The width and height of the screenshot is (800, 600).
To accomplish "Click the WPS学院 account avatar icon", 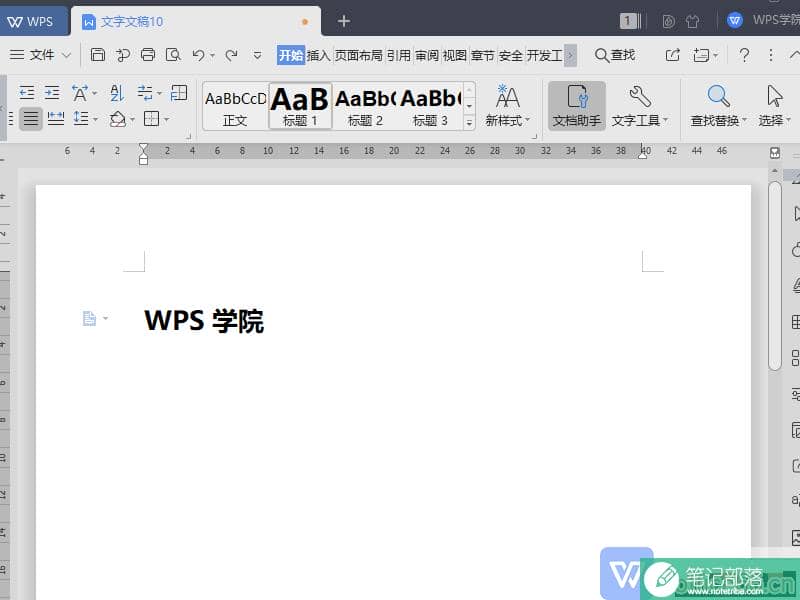I will [x=735, y=20].
